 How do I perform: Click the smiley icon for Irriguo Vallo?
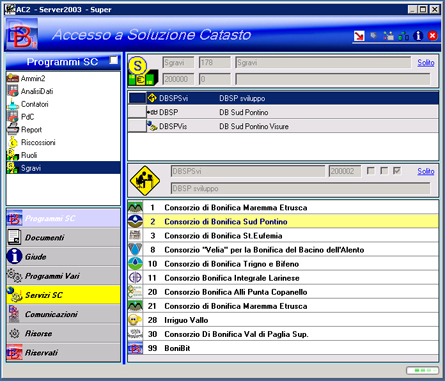135,320
